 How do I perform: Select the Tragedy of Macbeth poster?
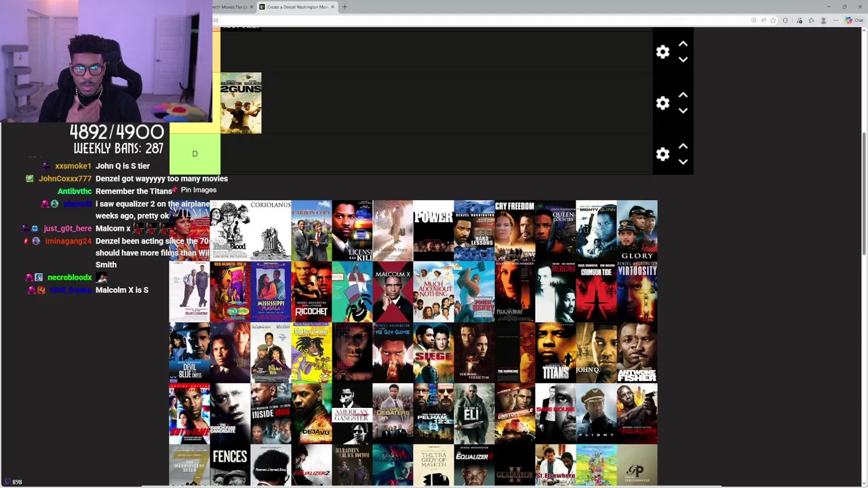pos(433,465)
